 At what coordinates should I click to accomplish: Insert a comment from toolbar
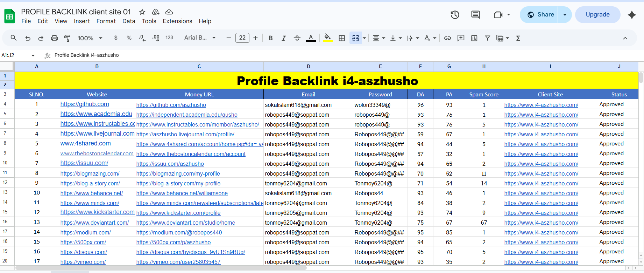[461, 38]
